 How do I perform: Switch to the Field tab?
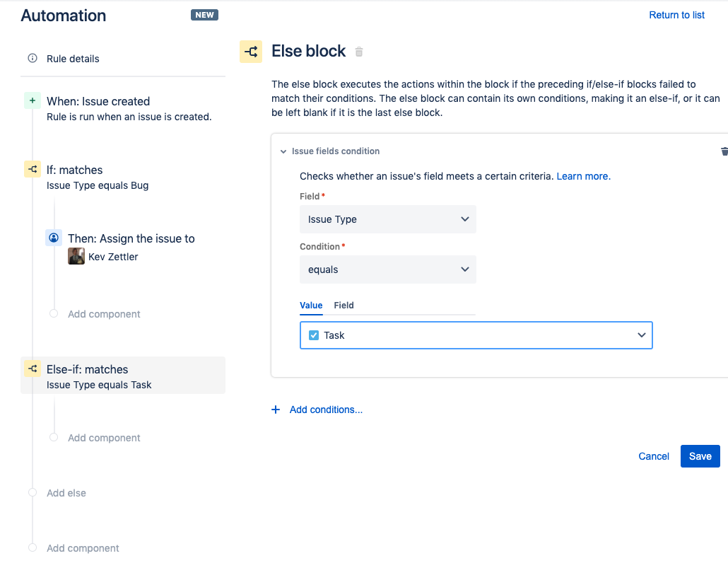344,306
